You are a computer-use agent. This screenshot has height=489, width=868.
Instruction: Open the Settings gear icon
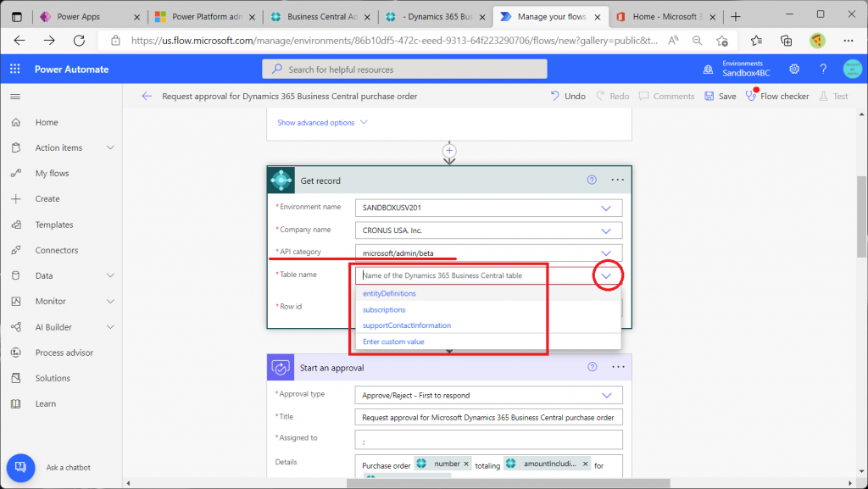click(794, 69)
